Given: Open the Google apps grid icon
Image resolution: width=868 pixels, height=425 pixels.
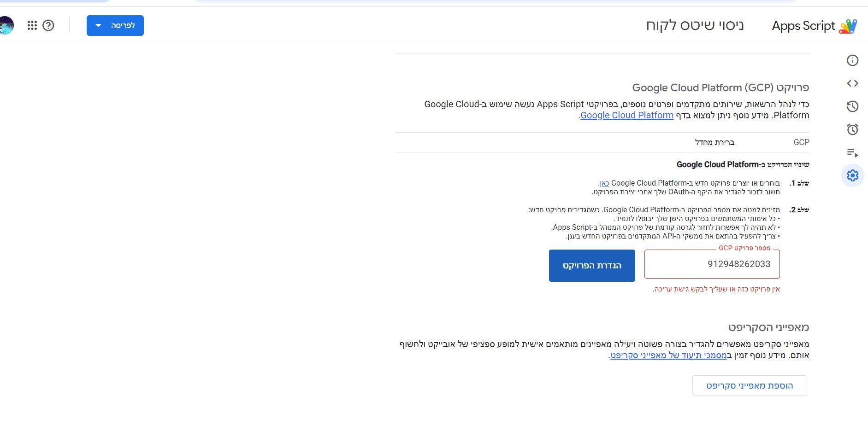Looking at the screenshot, I should pos(32,25).
